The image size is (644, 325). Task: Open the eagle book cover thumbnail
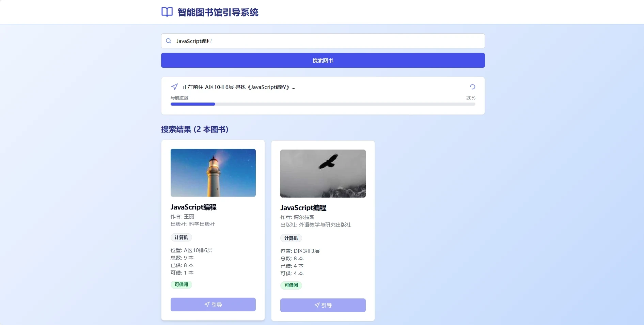[323, 173]
